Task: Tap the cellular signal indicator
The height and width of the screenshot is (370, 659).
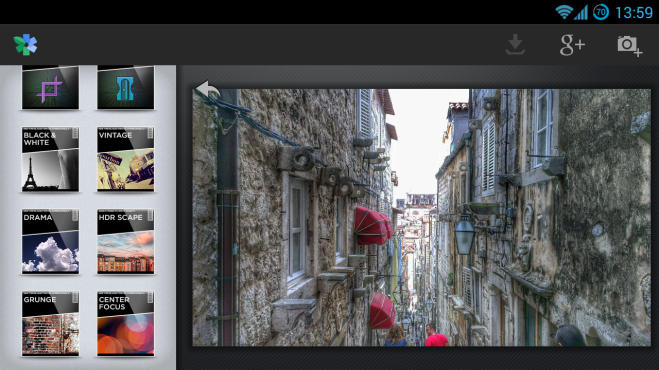Action: [581, 12]
